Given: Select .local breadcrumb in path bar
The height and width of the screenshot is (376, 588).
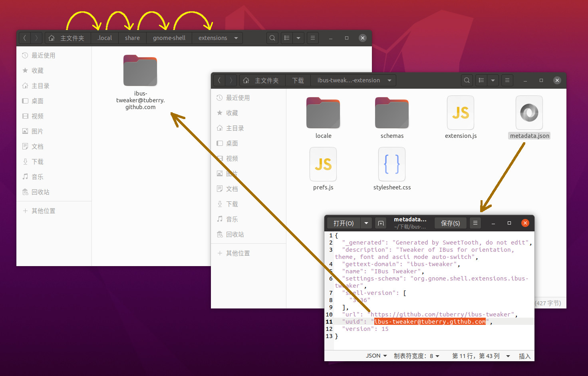Looking at the screenshot, I should coord(105,38).
